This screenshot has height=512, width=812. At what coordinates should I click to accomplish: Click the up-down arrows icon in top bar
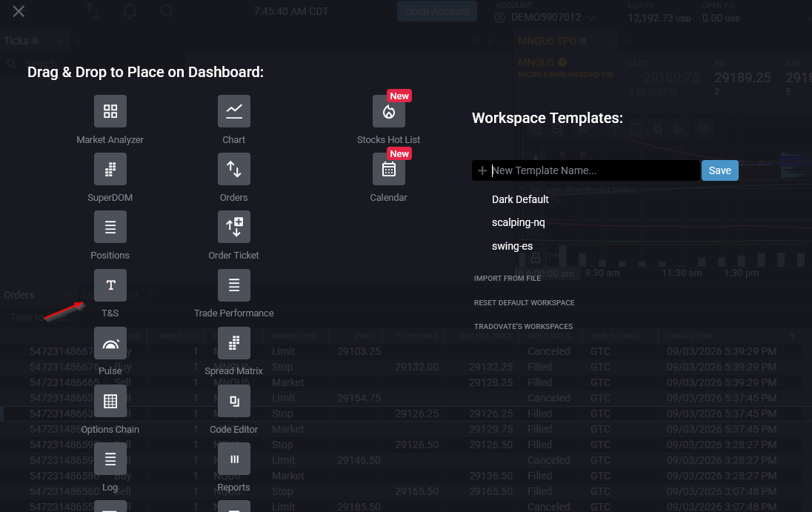pyautogui.click(x=93, y=11)
